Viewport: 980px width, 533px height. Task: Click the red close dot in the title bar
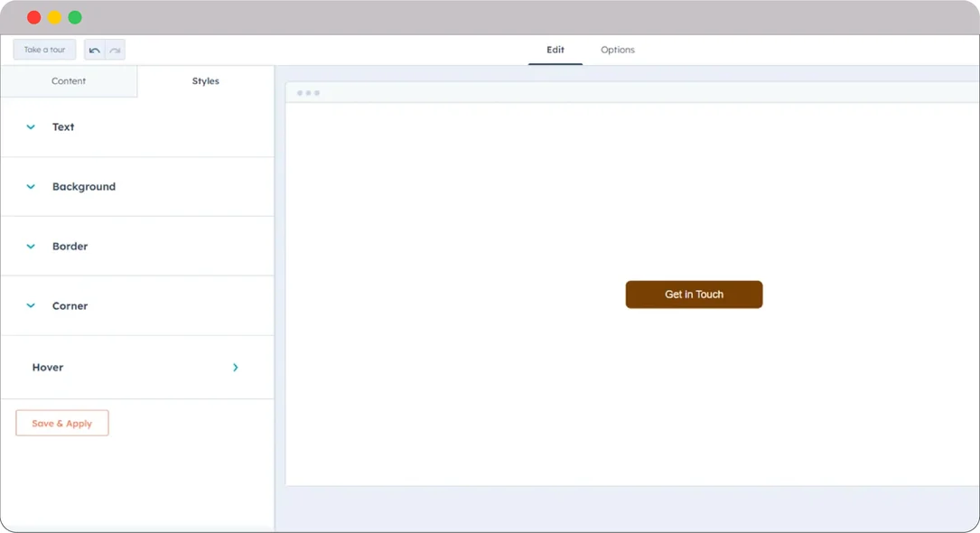pos(33,16)
